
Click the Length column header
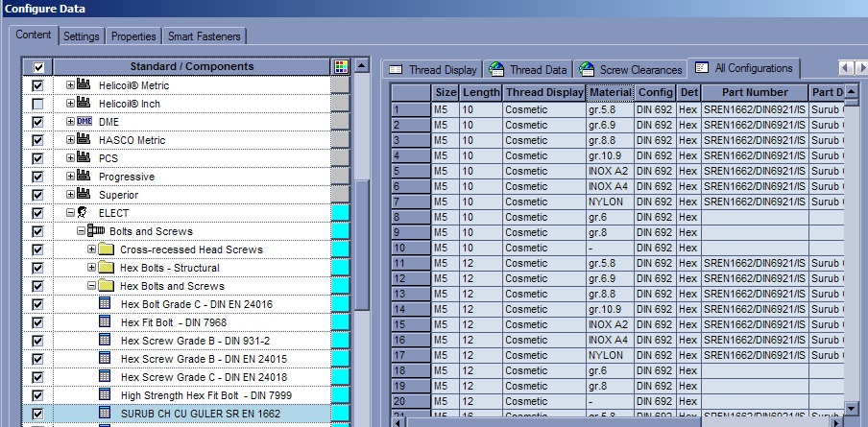481,92
